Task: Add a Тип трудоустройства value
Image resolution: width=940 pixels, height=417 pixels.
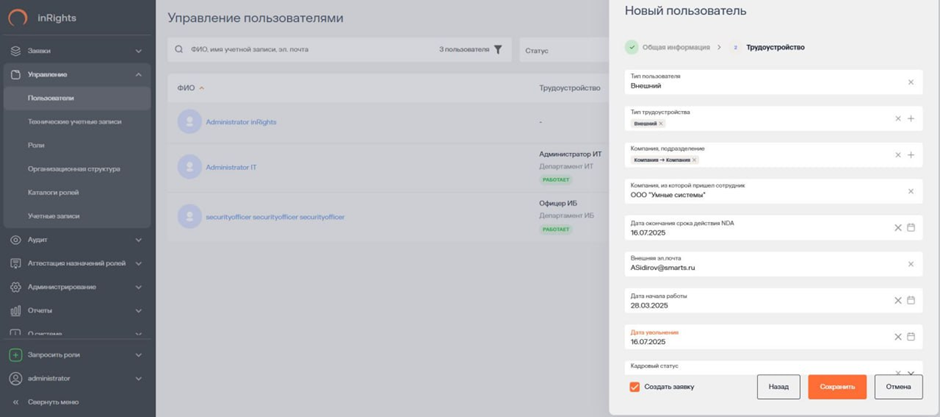Action: tap(911, 119)
